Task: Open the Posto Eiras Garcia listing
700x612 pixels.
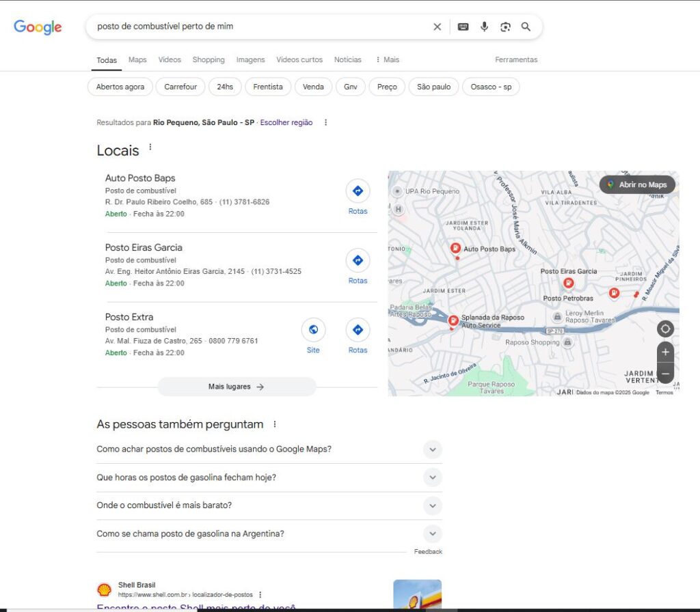Action: tap(144, 247)
